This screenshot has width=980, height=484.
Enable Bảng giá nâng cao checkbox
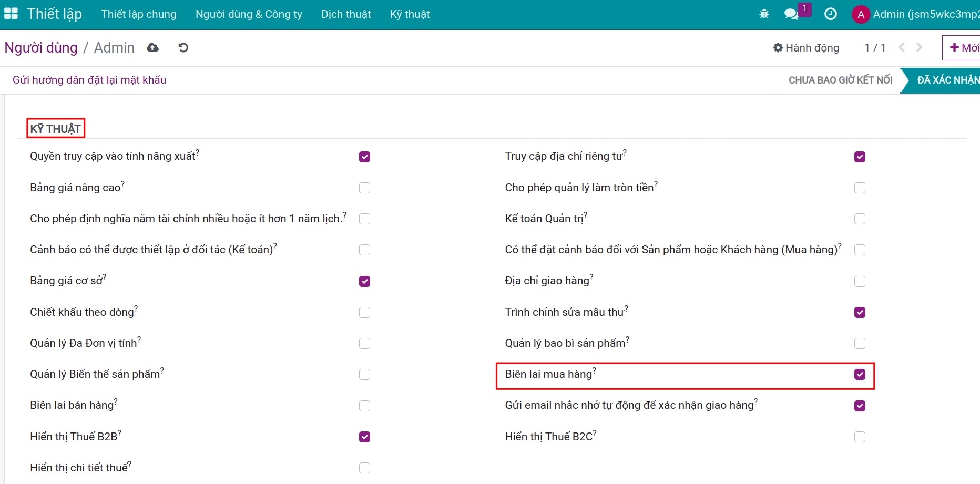pyautogui.click(x=364, y=188)
